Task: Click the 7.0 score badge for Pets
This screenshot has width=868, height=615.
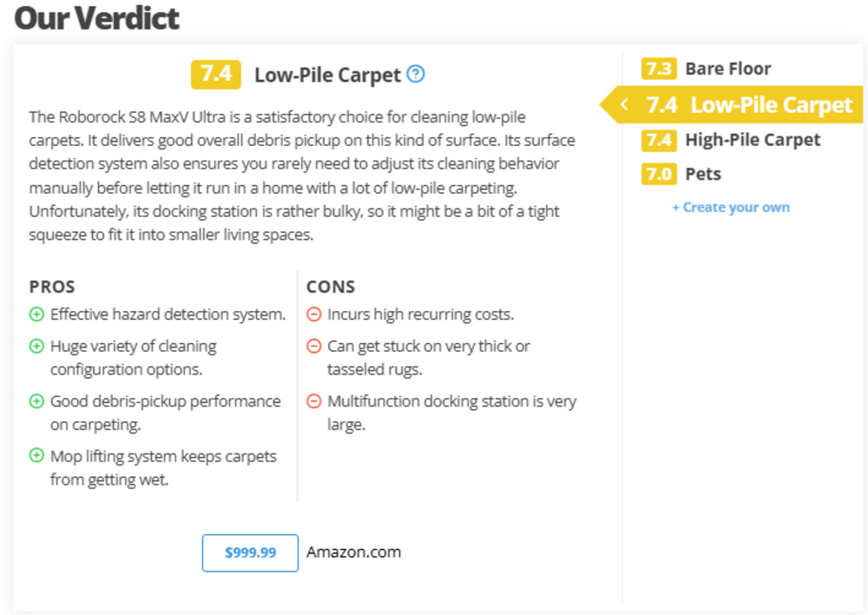Action: (659, 174)
